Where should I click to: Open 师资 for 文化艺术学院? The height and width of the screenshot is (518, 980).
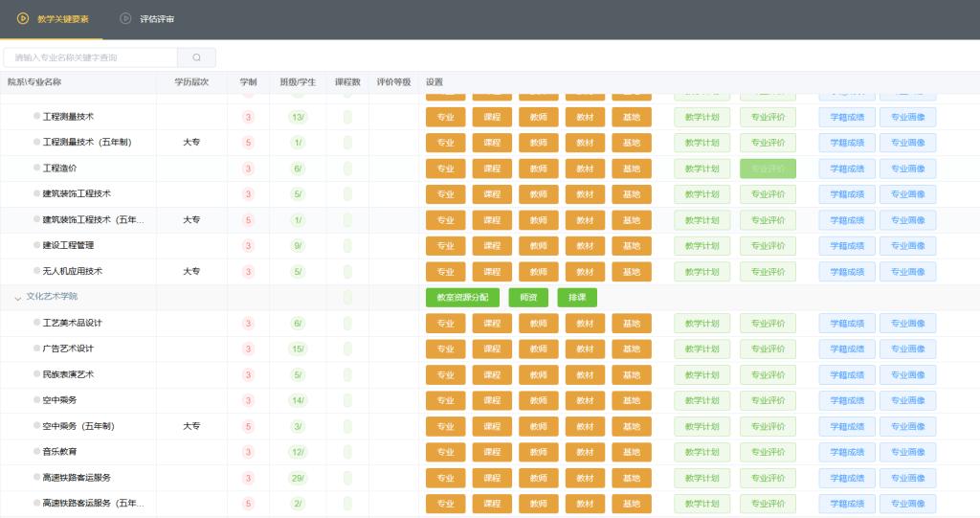(528, 298)
